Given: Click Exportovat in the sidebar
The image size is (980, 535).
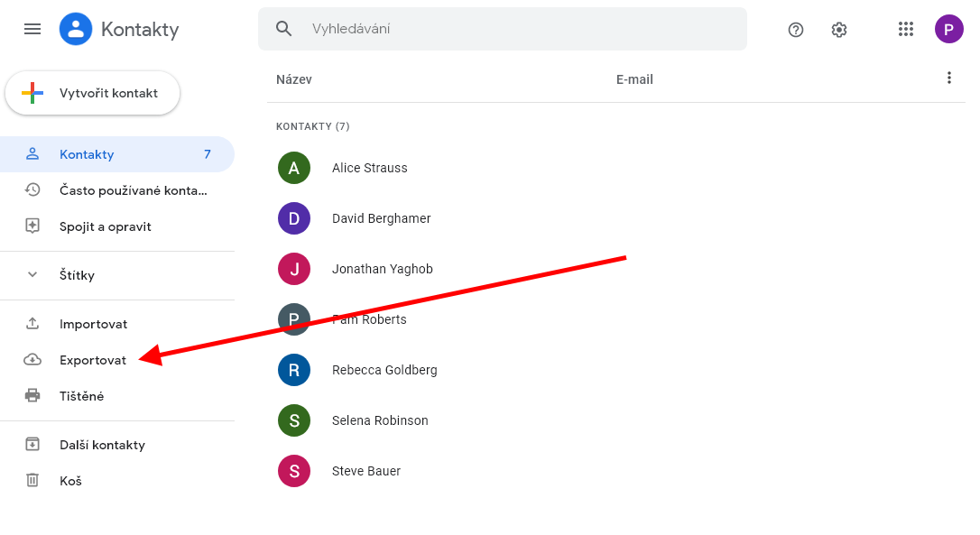Looking at the screenshot, I should [92, 360].
